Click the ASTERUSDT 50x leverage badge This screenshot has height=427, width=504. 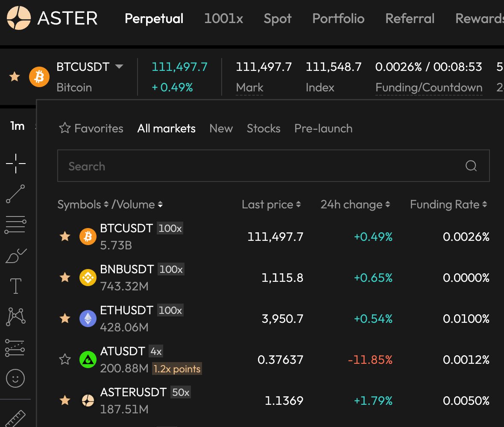[181, 392]
